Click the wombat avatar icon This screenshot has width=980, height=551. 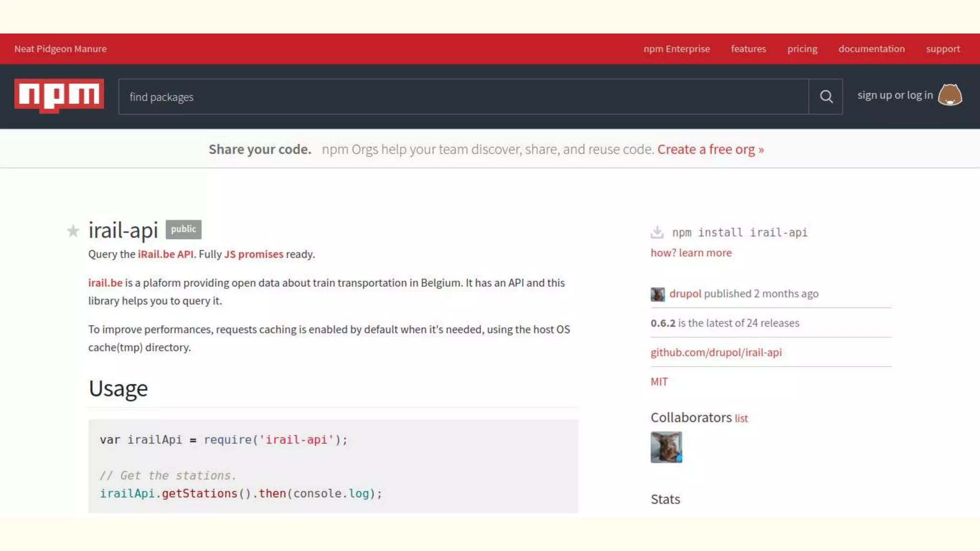950,95
